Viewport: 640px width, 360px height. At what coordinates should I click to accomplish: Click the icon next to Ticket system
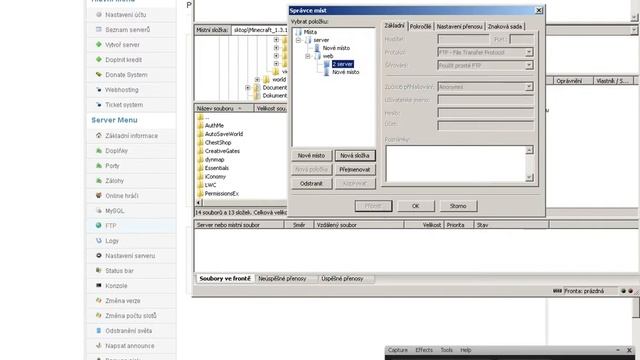point(99,105)
